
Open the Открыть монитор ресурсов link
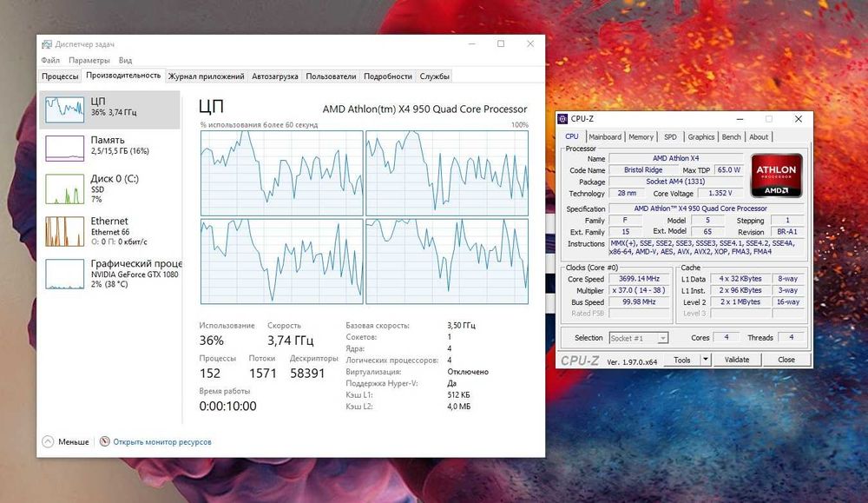(x=162, y=441)
